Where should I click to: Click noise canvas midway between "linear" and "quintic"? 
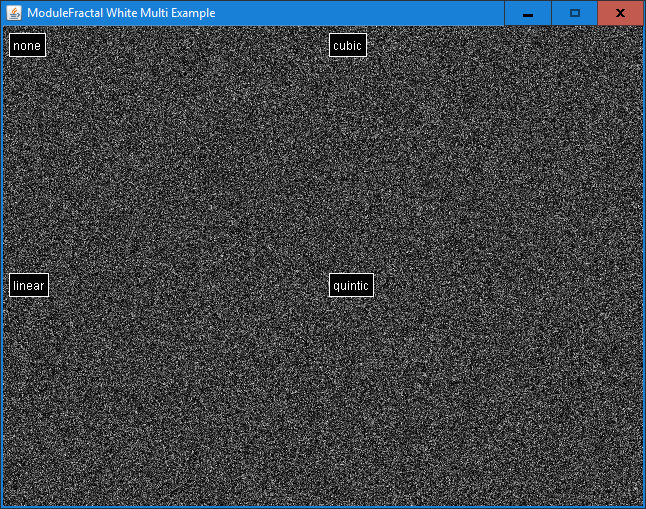189,285
